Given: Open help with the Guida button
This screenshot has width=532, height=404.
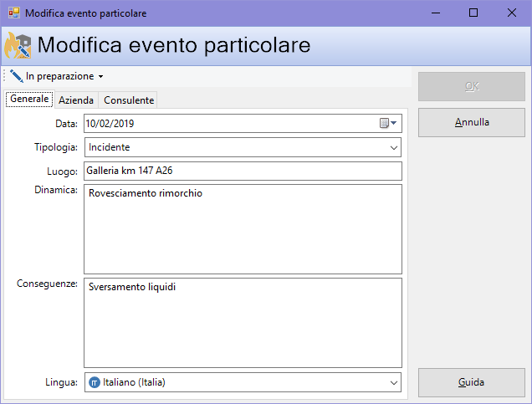Looking at the screenshot, I should point(472,382).
